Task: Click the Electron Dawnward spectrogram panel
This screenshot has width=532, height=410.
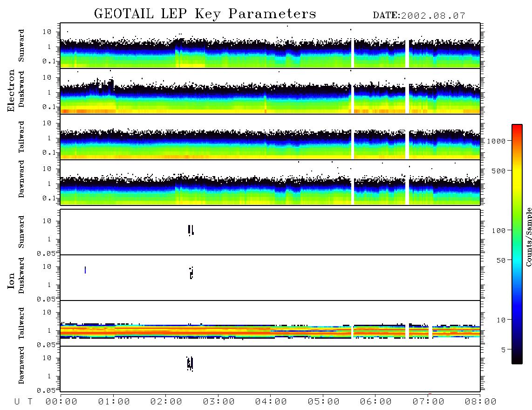Action: (x=270, y=182)
